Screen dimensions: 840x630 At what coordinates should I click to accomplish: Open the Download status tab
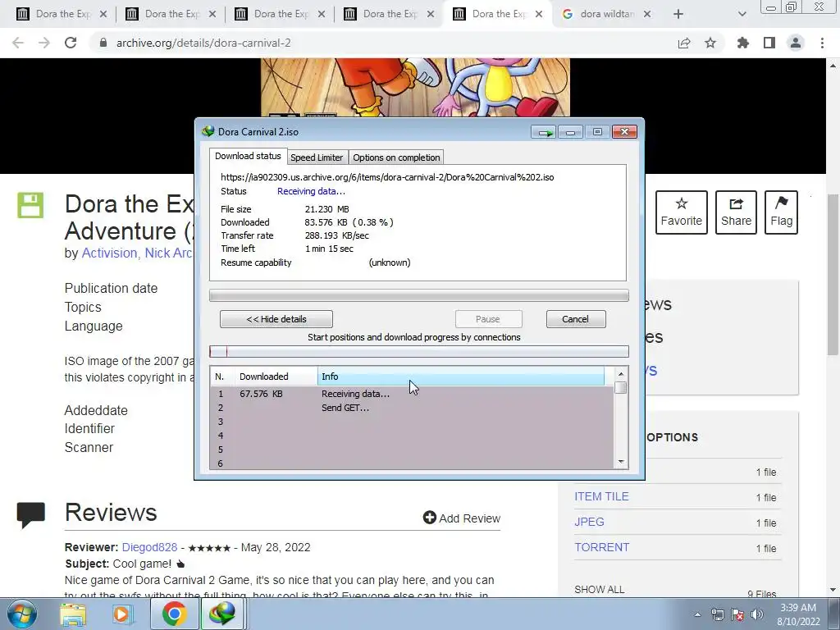(x=248, y=156)
